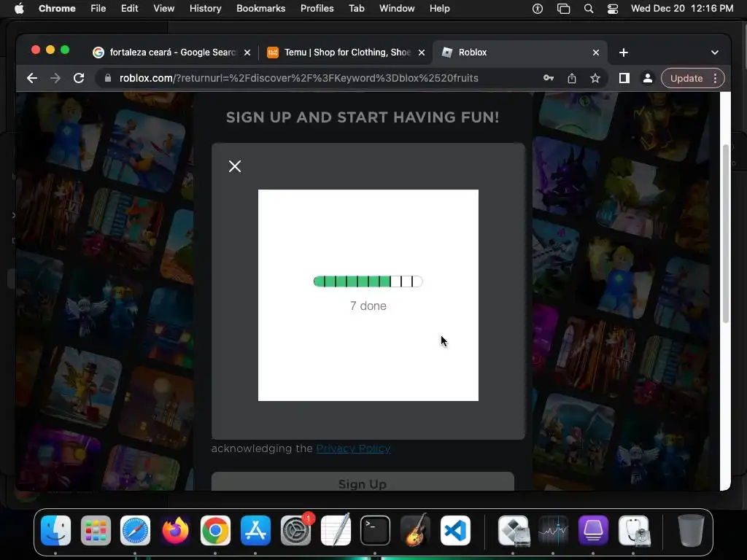Close the Roblox tab
This screenshot has height=560, width=747.
click(x=596, y=52)
